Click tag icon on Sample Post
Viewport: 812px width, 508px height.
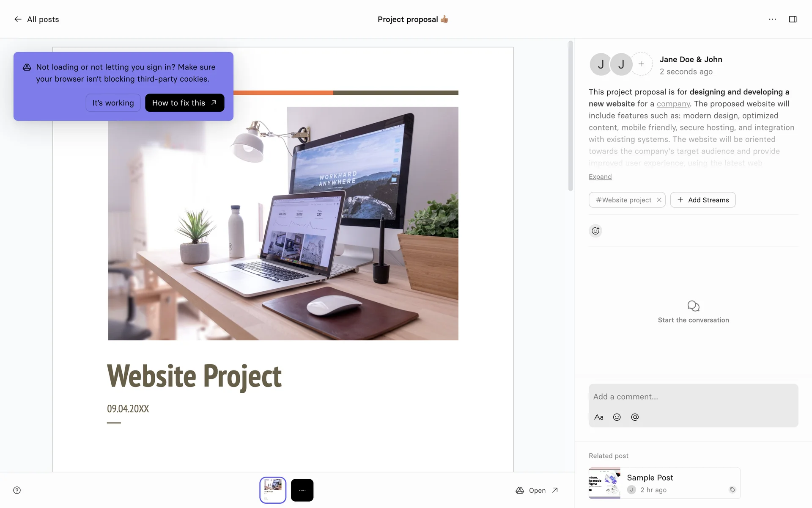(732, 490)
